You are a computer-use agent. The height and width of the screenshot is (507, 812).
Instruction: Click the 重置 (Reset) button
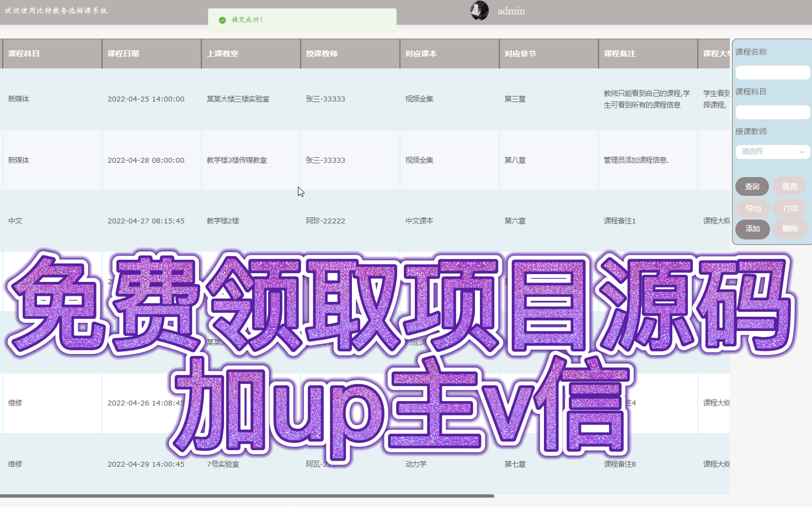coord(789,186)
